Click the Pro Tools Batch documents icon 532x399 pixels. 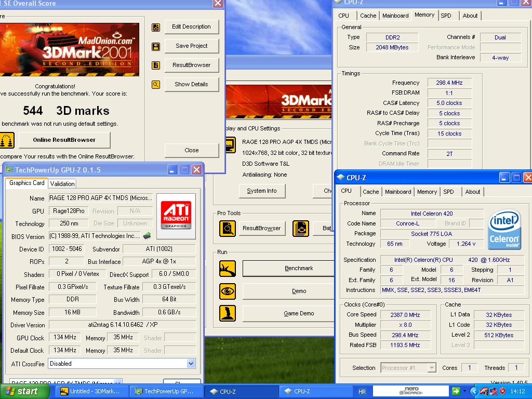(x=301, y=229)
